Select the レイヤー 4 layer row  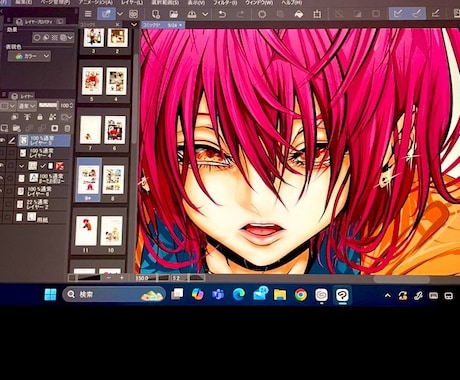(44, 153)
